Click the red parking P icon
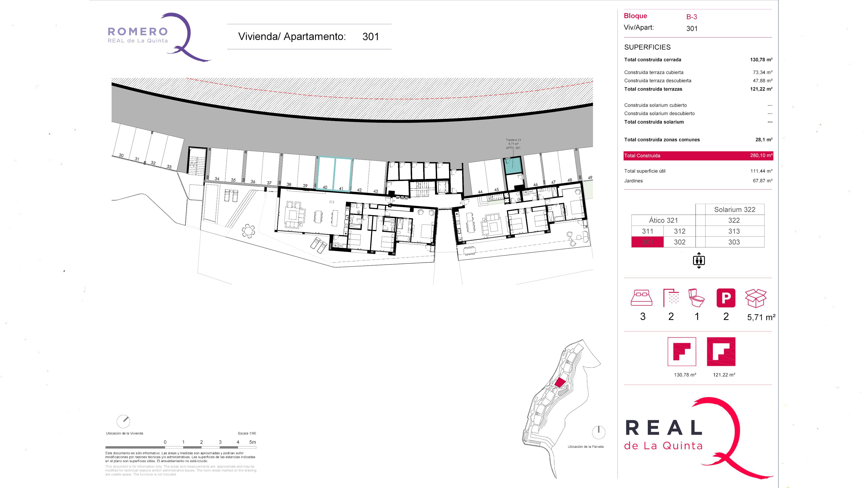The height and width of the screenshot is (488, 868). tap(726, 298)
